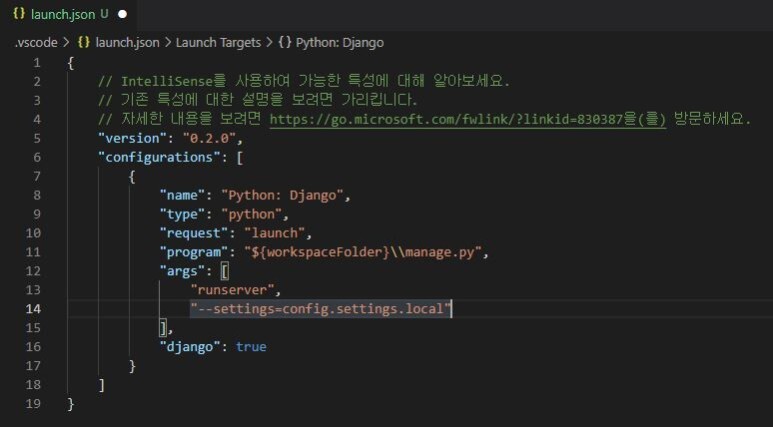Open the go.microsoft.com fwlink URL
773x427 pixels.
pos(467,119)
